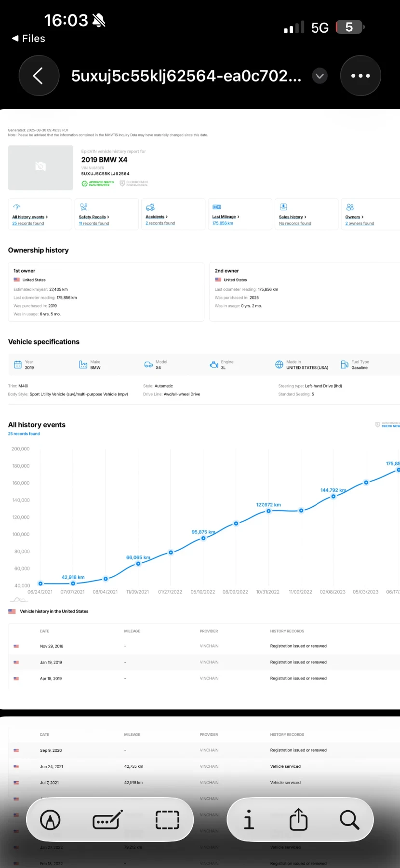Open the Last Mileage card

(226, 217)
